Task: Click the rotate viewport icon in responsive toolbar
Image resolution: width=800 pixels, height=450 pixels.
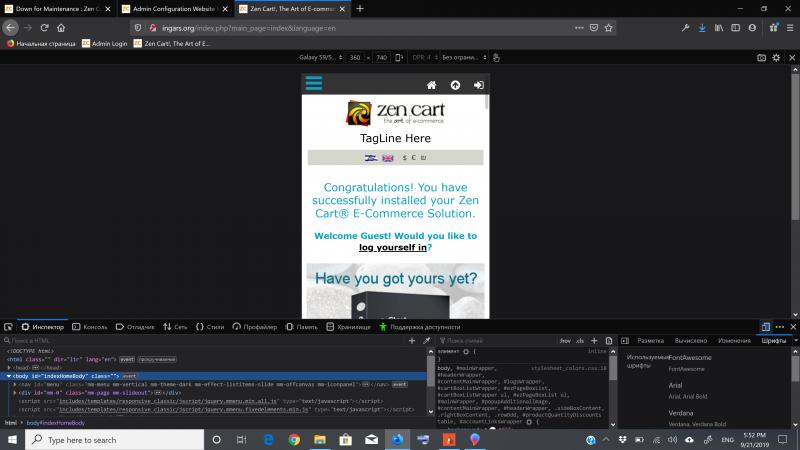Action: click(399, 58)
